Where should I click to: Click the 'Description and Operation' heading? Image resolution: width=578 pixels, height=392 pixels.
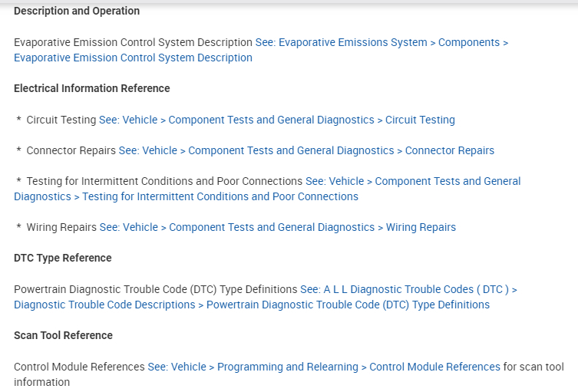77,11
